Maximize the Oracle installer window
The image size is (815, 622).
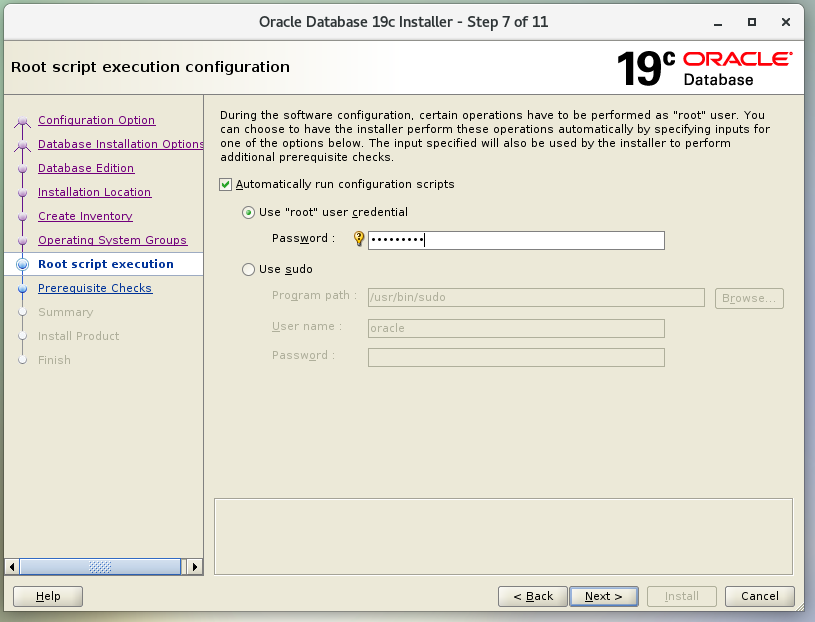(752, 21)
